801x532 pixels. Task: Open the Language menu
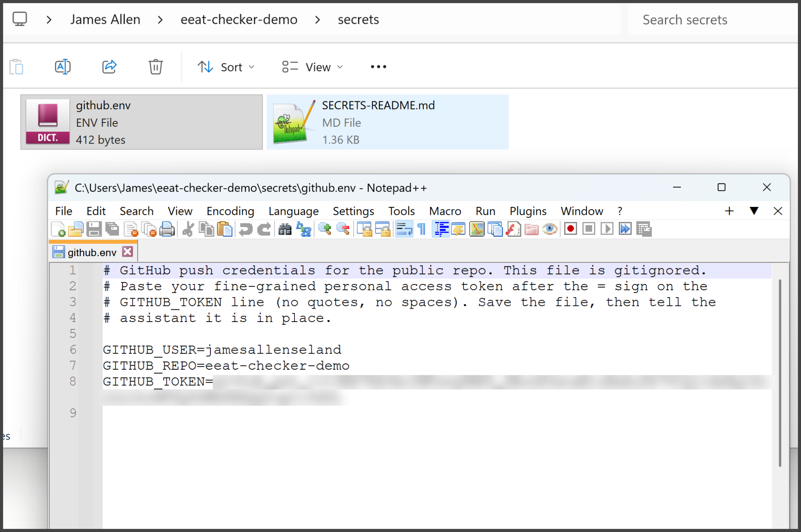pos(294,211)
